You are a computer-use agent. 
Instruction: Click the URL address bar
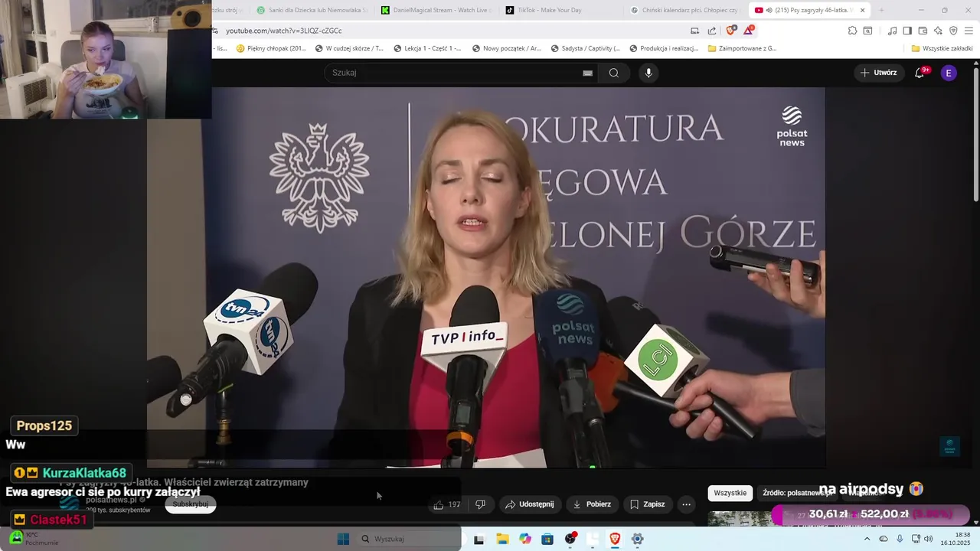click(452, 31)
